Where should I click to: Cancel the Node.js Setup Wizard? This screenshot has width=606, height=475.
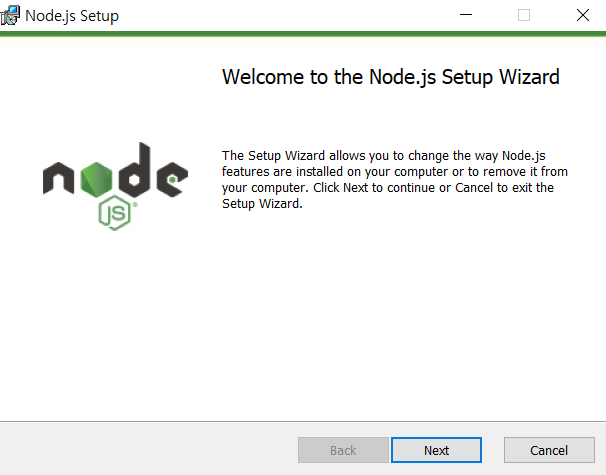549,450
